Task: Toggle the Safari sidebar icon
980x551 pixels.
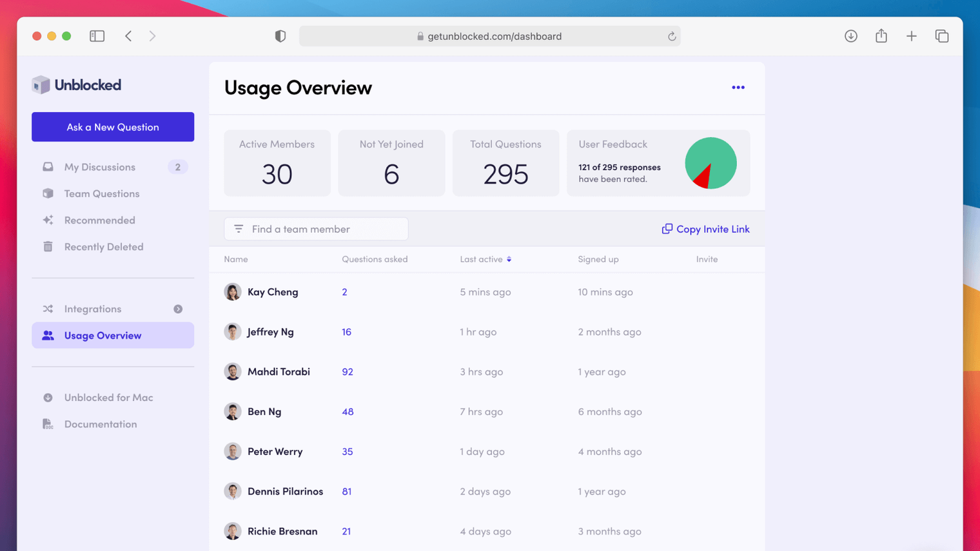Action: (97, 36)
